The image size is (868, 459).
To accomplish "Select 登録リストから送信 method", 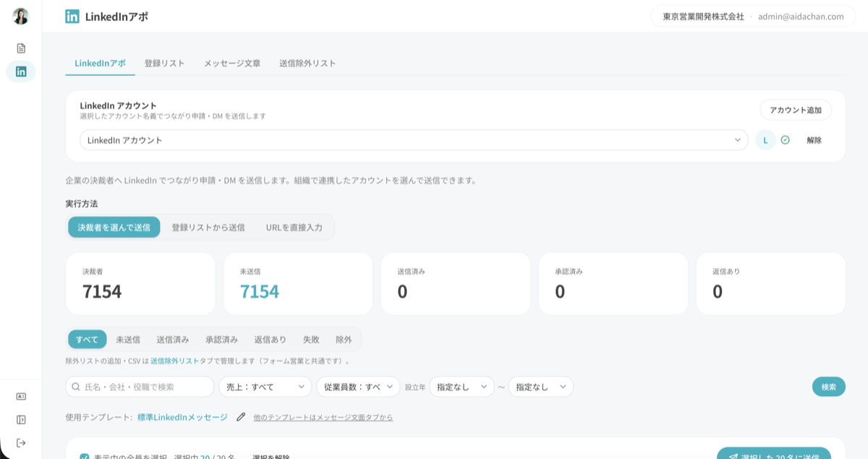I will (x=208, y=227).
